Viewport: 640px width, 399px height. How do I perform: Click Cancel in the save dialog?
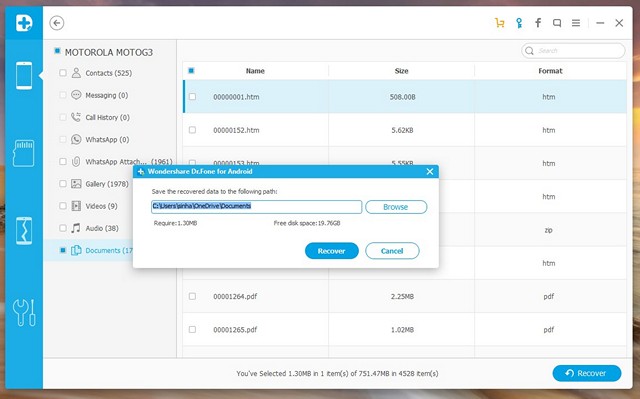[x=392, y=251]
